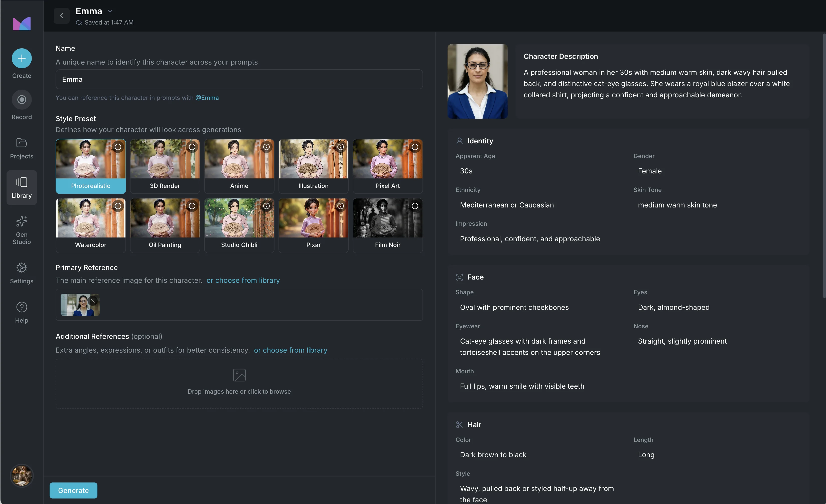
Task: Open the Projects folder section
Action: click(x=22, y=148)
